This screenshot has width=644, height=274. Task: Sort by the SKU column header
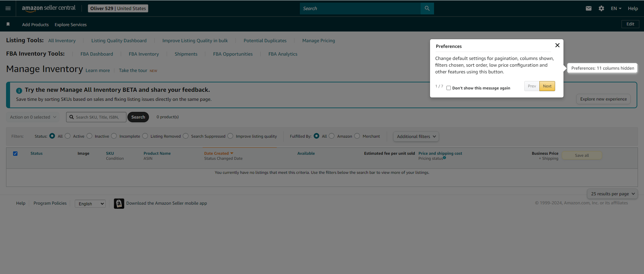coord(110,153)
